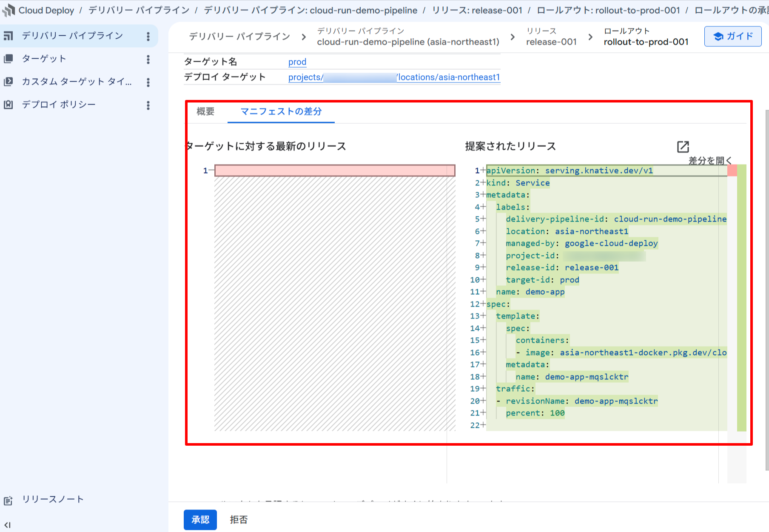Open デプロイ ポリシー in the sidebar
The width and height of the screenshot is (769, 532).
(x=59, y=105)
